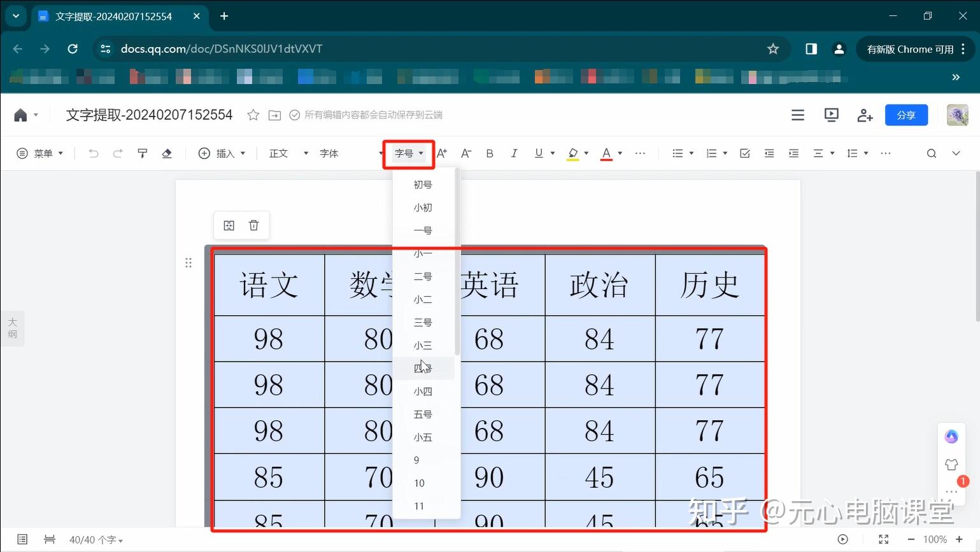Switch to the 大纲 outline panel
The width and height of the screenshot is (980, 552).
pyautogui.click(x=12, y=328)
